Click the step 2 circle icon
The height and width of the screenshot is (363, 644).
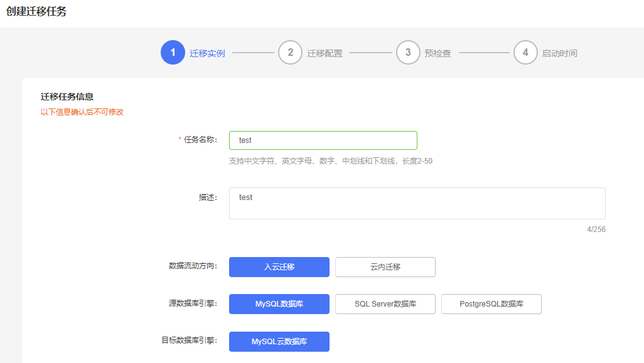coord(290,53)
